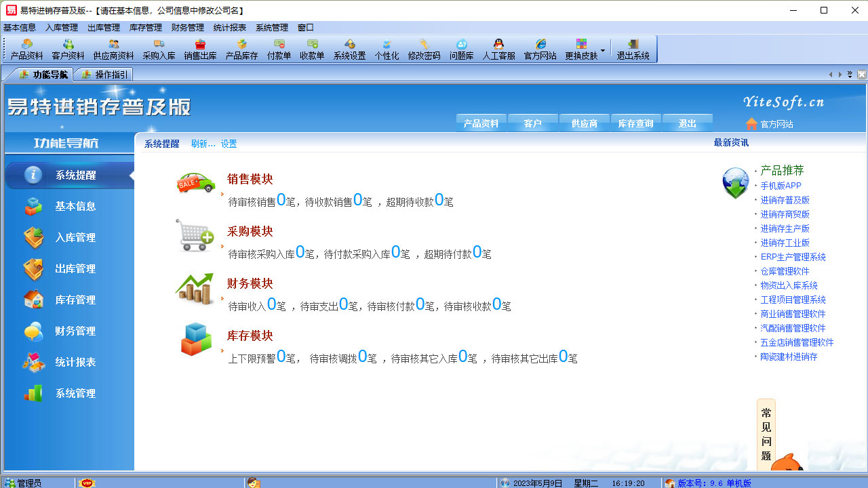Open 五金店销售管理软件 link
The height and width of the screenshot is (488, 868).
797,342
